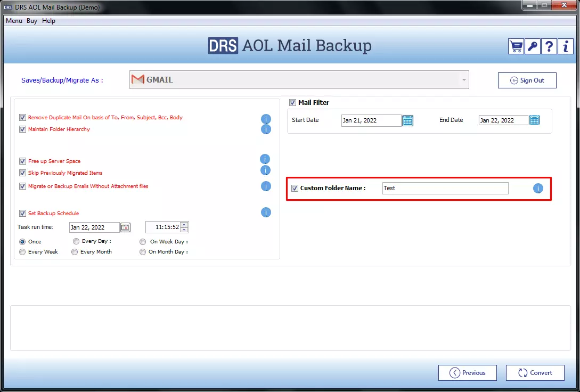Select On Week Day radio button

tap(143, 242)
